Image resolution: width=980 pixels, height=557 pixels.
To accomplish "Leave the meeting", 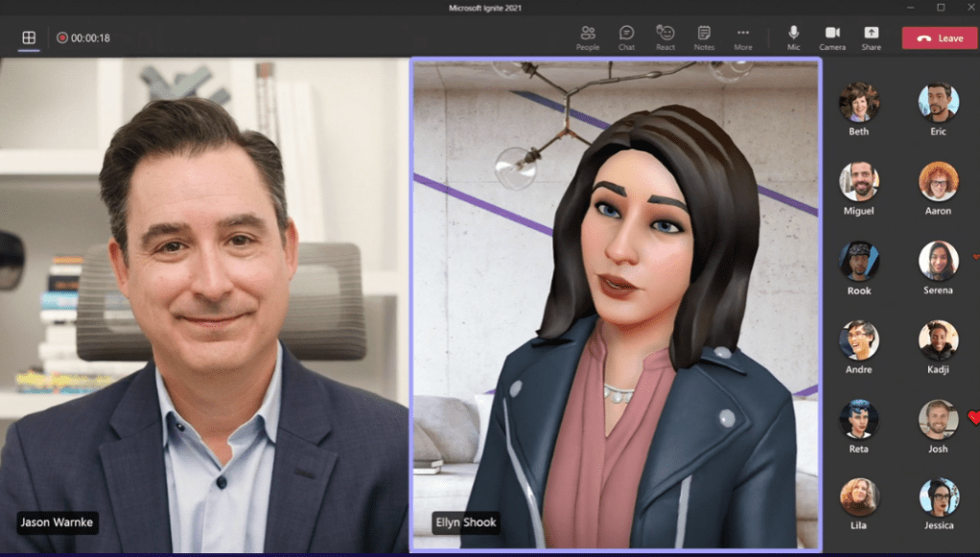I will pos(939,38).
